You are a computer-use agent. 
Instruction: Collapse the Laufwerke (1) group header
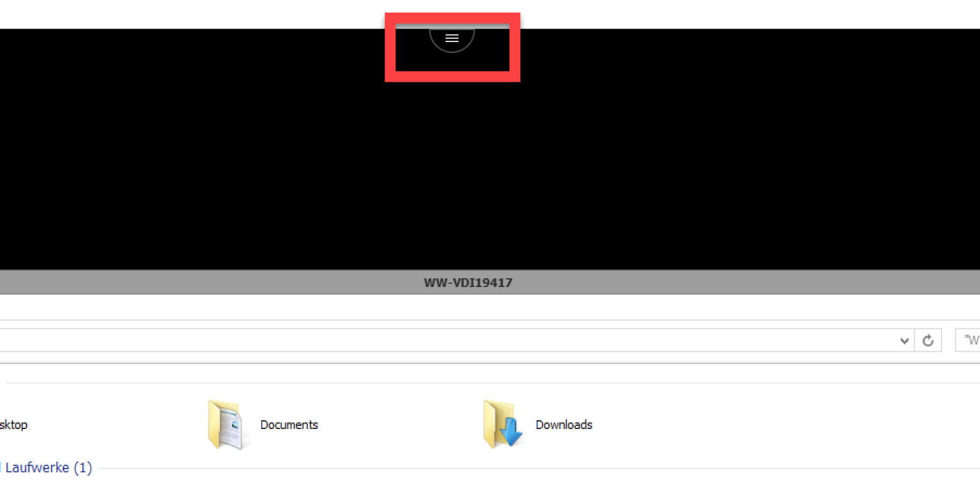click(x=48, y=468)
